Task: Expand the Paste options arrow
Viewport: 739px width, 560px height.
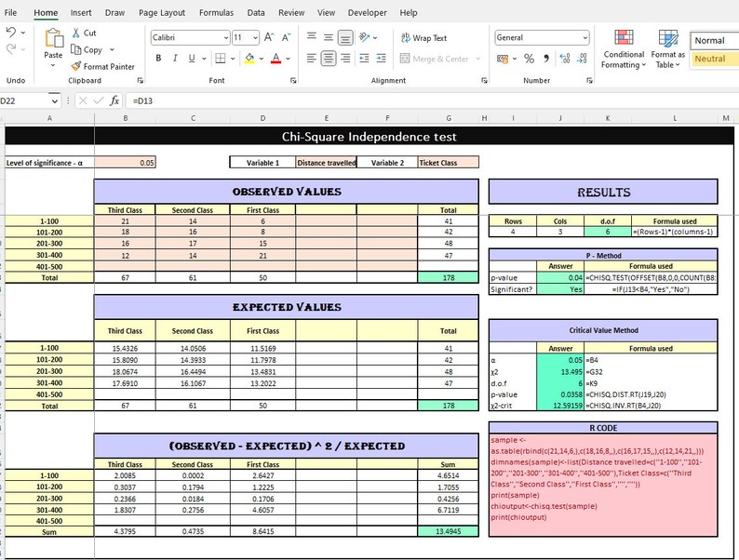Action: [x=53, y=65]
